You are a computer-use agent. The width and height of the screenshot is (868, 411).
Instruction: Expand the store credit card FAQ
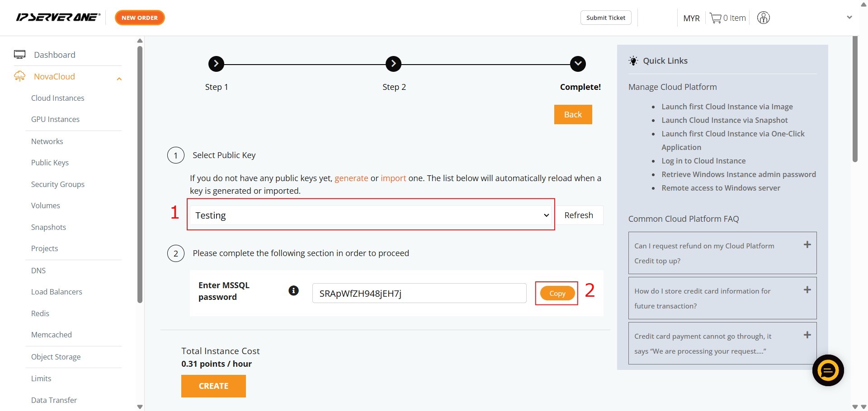click(x=807, y=290)
